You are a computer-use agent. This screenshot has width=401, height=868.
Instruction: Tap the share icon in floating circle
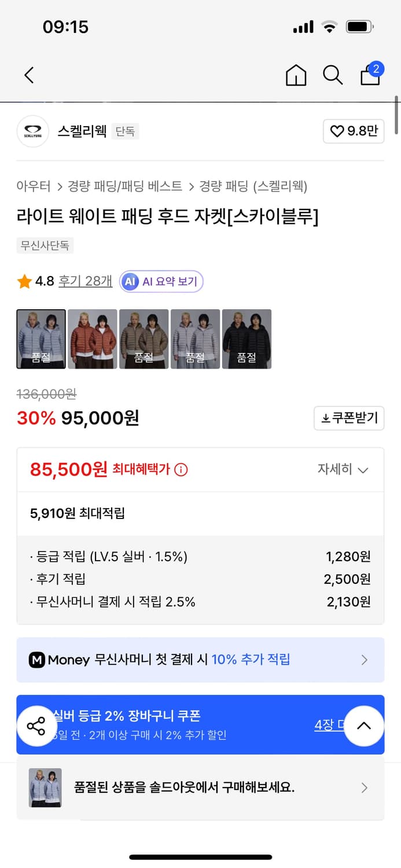tap(36, 726)
